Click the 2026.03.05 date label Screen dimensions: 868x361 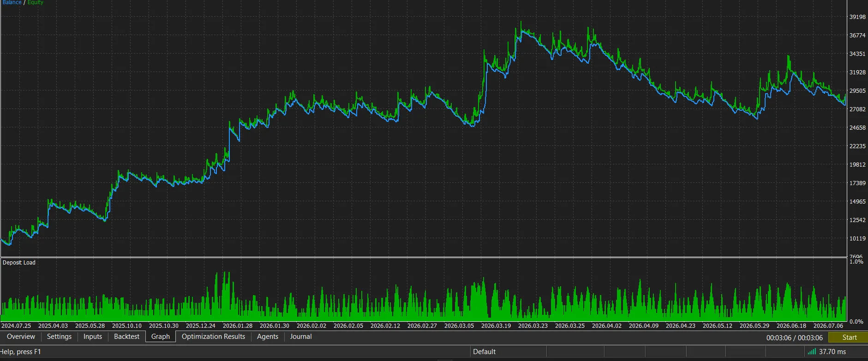click(x=459, y=326)
